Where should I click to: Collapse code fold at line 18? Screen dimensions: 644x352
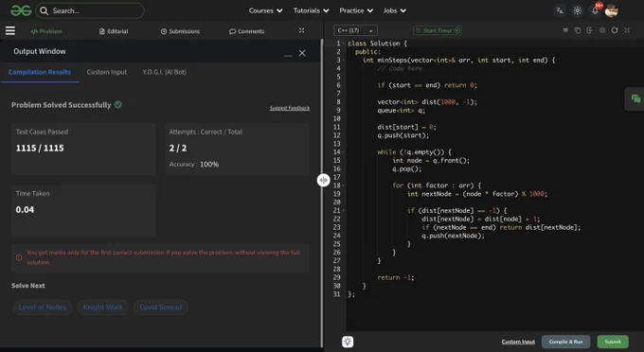click(344, 185)
